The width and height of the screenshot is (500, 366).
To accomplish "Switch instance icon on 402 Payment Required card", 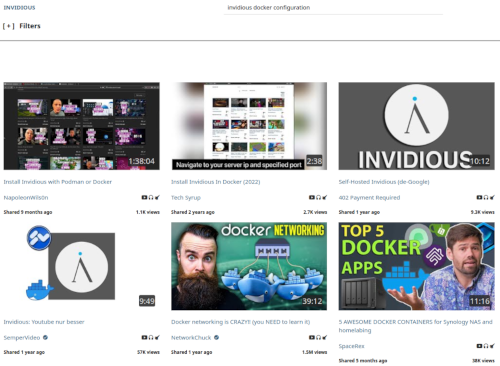I will click(492, 197).
